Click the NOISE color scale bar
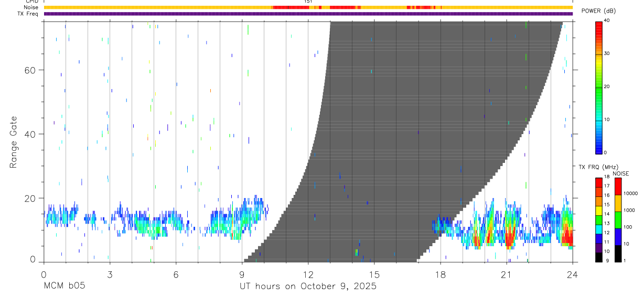Image resolution: width=644 pixels, height=297 pixels. pos(617,220)
